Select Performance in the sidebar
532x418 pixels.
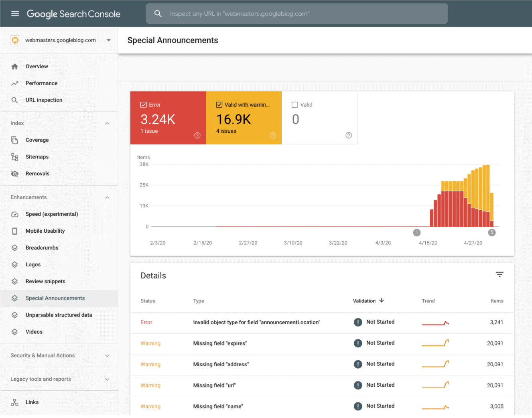click(41, 83)
